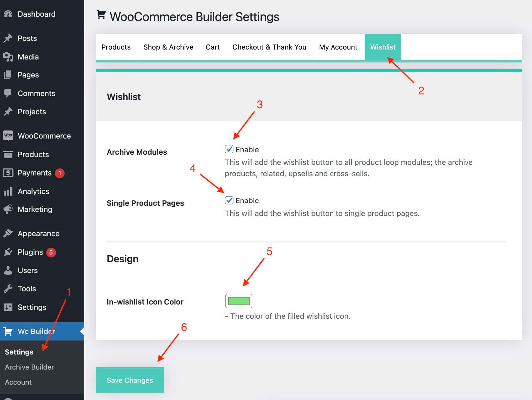Screen dimensions: 532x400
Task: Open the Media menu item
Action: [x=28, y=57]
